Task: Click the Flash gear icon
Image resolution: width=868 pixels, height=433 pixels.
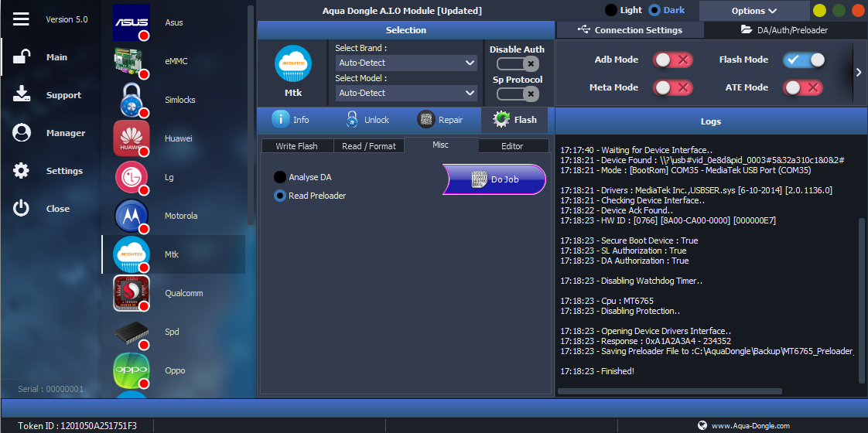Action: pyautogui.click(x=501, y=119)
